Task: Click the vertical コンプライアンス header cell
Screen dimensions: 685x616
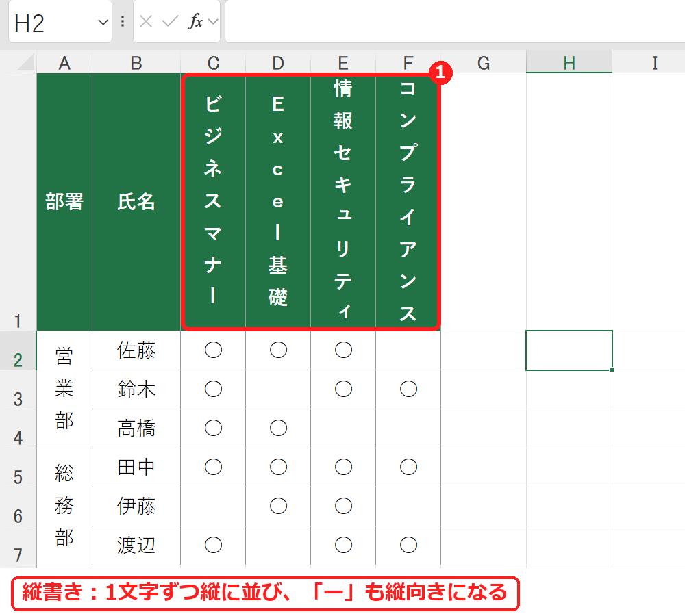Action: pyautogui.click(x=408, y=202)
